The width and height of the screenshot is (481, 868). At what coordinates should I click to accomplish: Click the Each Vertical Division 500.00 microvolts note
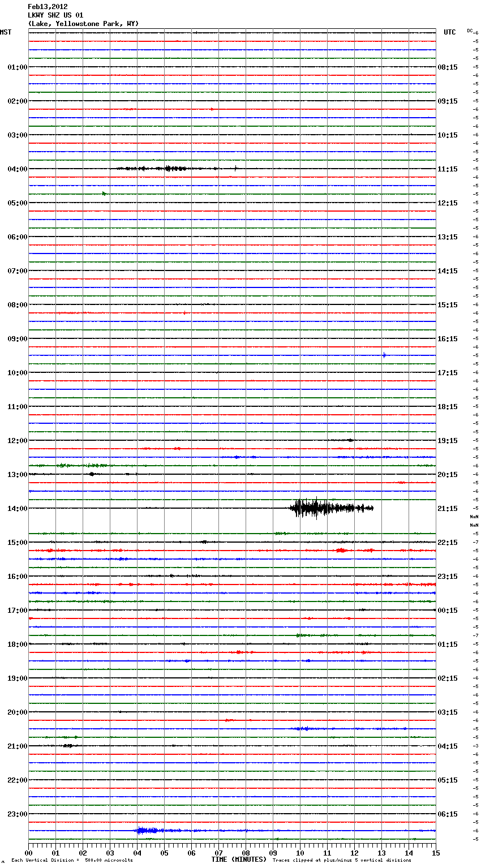click(x=72, y=861)
